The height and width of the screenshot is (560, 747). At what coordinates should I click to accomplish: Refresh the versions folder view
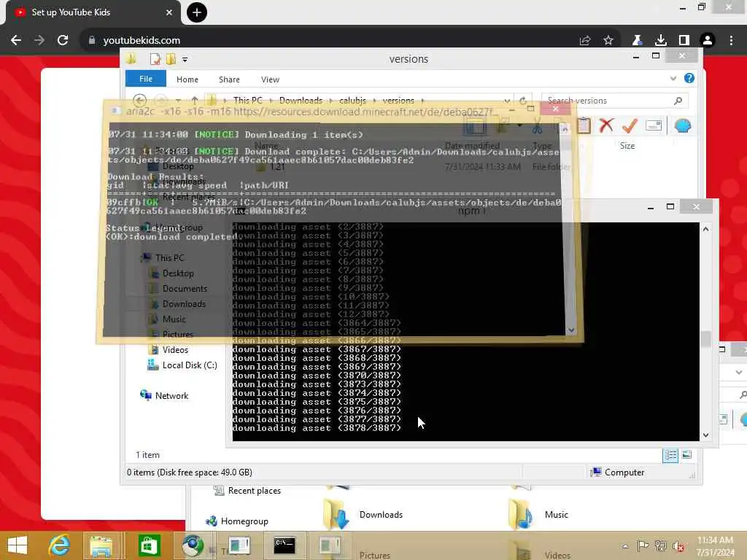pos(523,101)
